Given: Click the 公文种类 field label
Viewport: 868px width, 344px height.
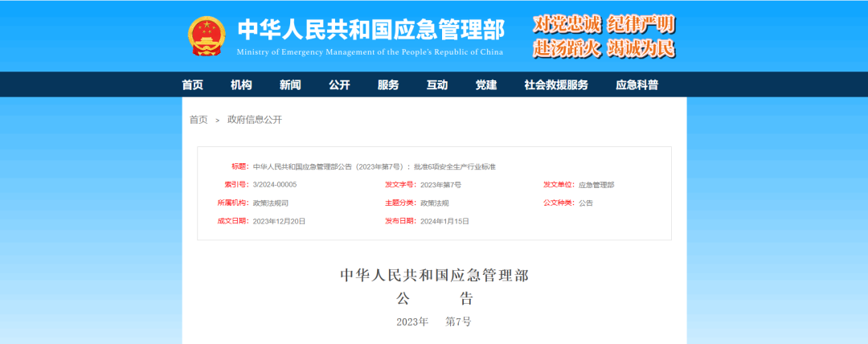Looking at the screenshot, I should tap(560, 203).
